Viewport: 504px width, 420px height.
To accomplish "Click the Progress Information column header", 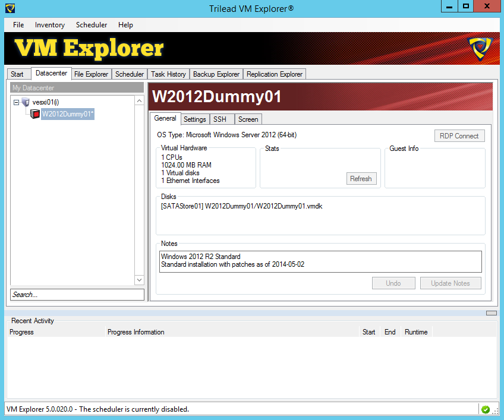I will (232, 332).
